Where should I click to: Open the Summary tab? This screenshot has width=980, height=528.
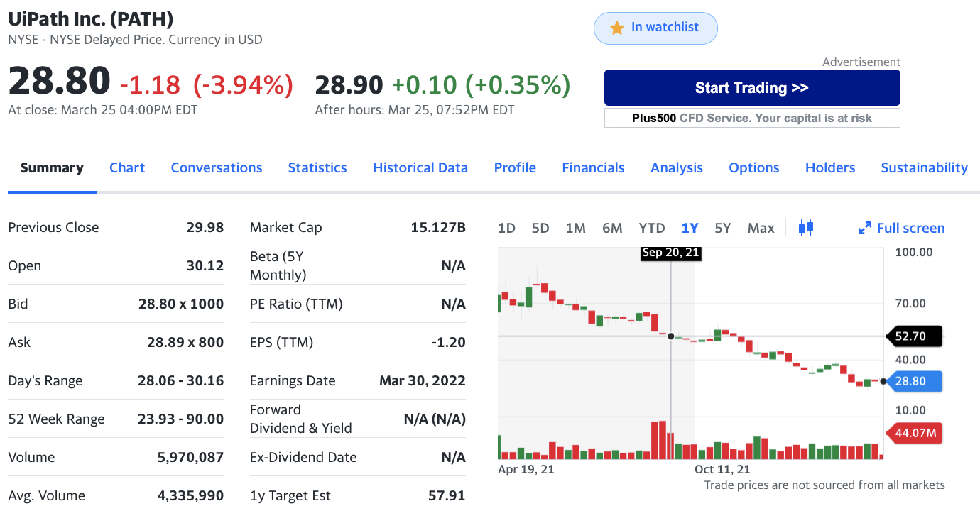[x=52, y=168]
